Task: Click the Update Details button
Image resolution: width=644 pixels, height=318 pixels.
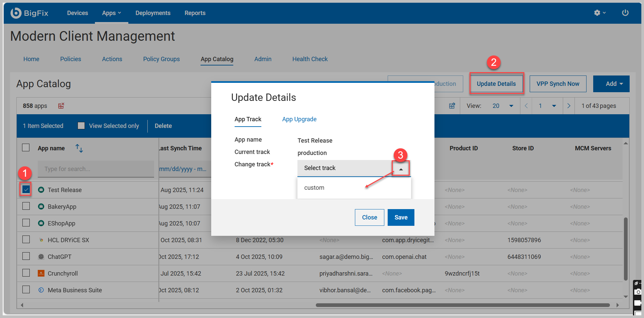Action: point(496,84)
